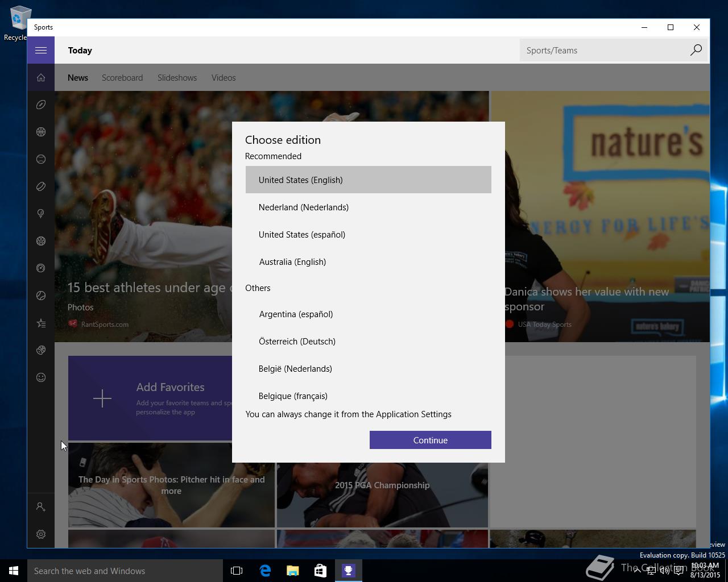Select Nederland (Nederlands) edition

[x=369, y=207]
